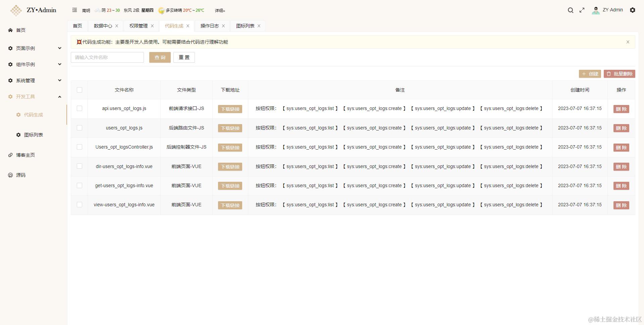Viewport: 644px width, 325px height.
Task: Click the 创建 button above the table
Action: click(x=590, y=74)
